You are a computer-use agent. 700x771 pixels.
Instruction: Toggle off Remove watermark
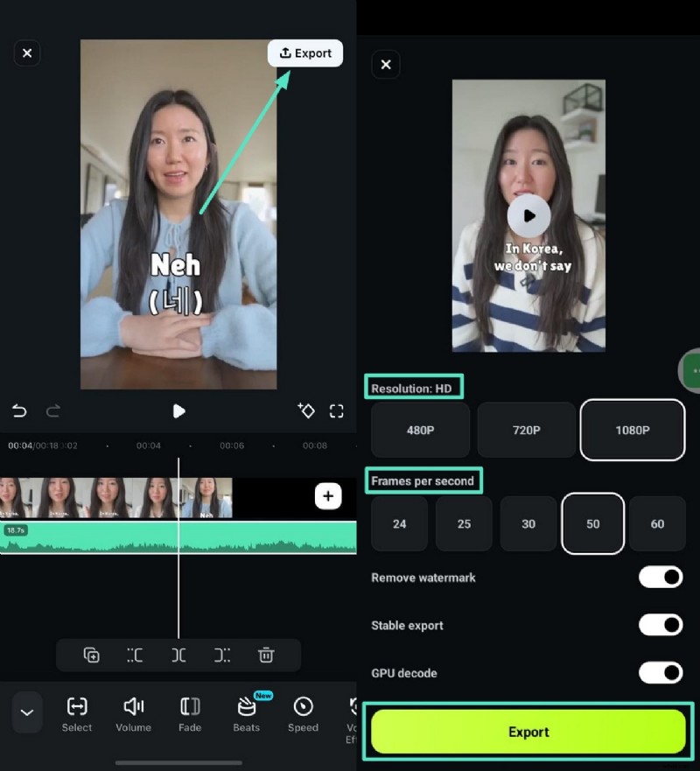[662, 578]
